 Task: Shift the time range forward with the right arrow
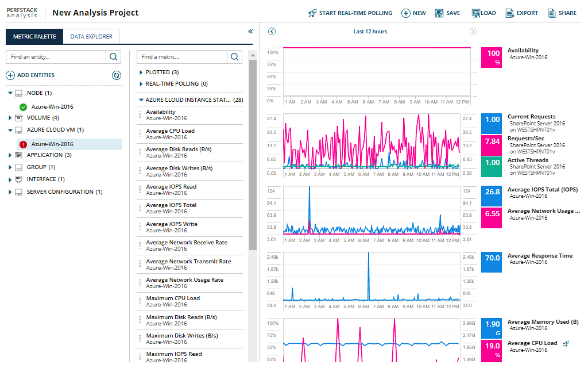coord(473,31)
